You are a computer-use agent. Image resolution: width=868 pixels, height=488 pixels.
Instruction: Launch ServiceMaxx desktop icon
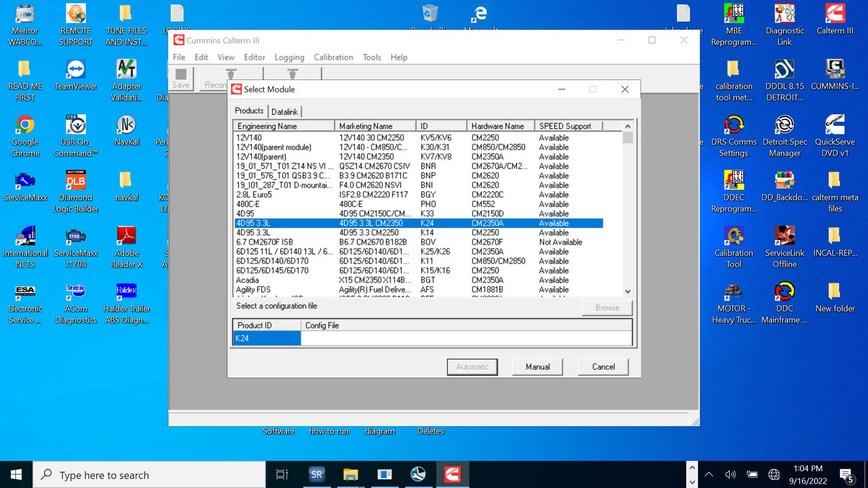tap(25, 187)
